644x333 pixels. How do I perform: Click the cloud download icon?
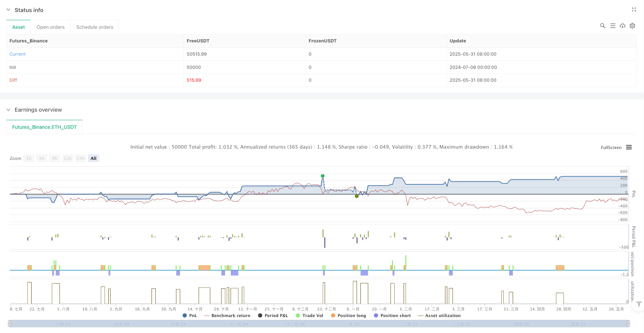point(623,26)
